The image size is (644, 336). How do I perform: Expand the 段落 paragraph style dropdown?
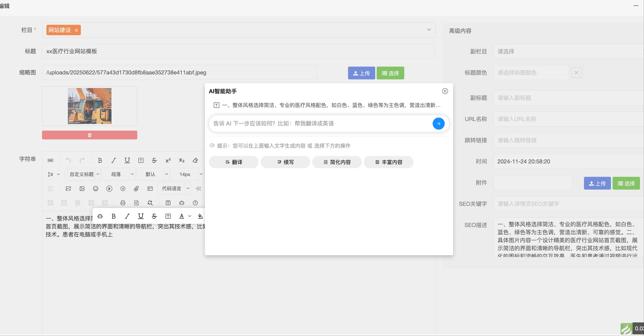point(118,174)
